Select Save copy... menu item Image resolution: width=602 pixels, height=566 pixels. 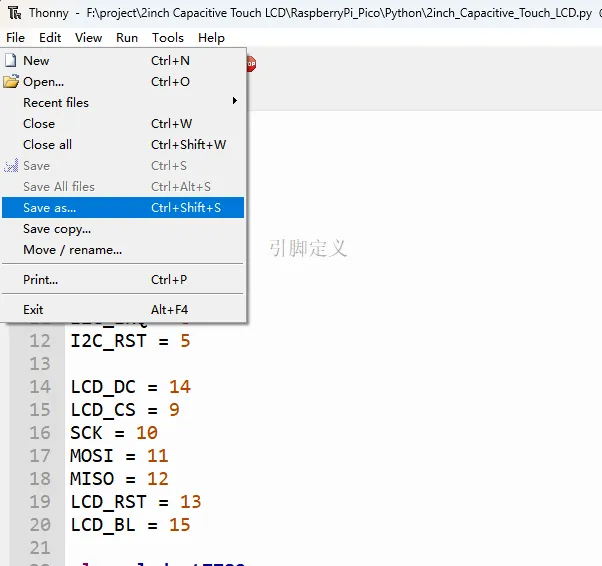[x=123, y=229]
